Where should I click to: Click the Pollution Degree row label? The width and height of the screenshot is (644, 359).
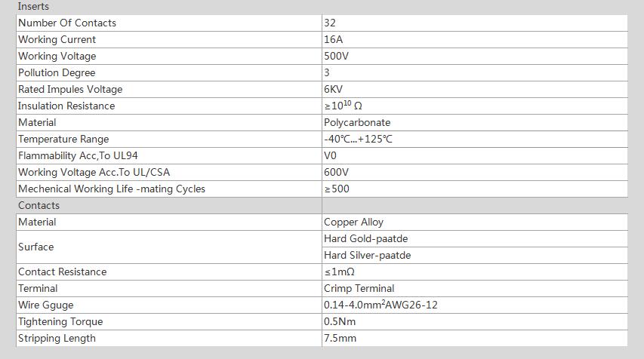coord(57,72)
